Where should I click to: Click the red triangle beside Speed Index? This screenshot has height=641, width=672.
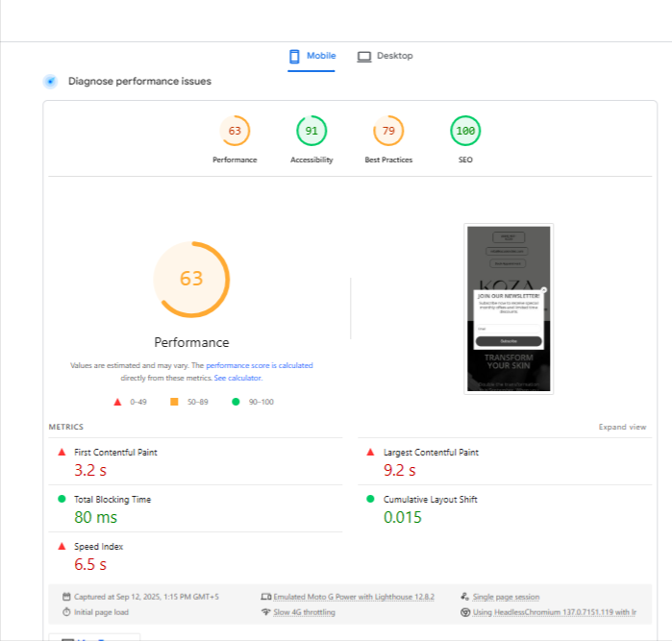(62, 546)
